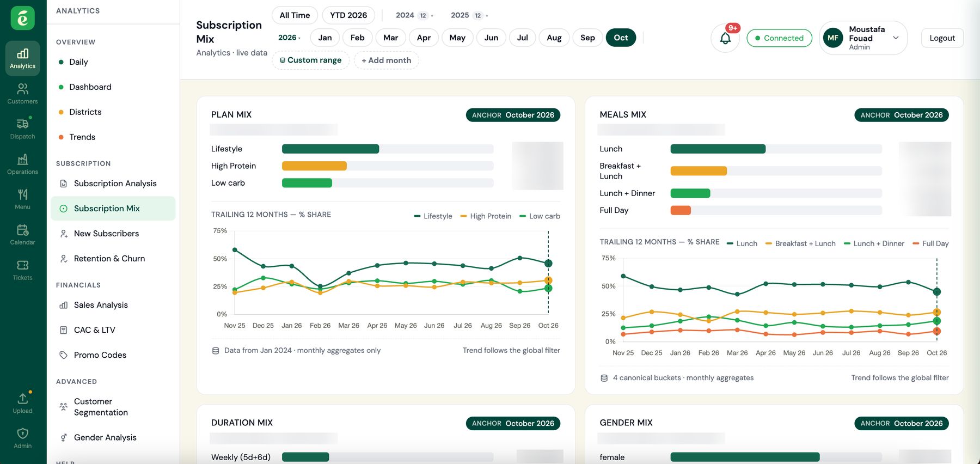
Task: Open the Moustafa Fouad account menu
Action: pos(863,38)
